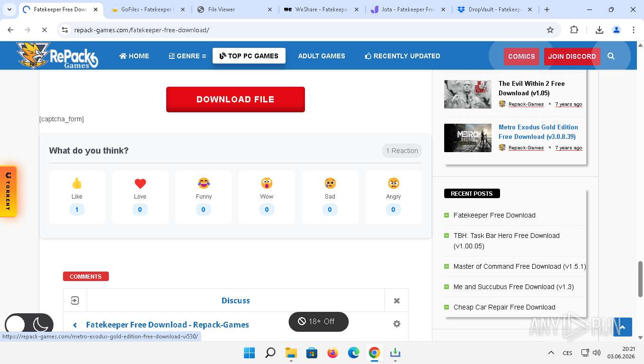This screenshot has height=364, width=644.
Task: Open a new tab with the plus button
Action: [x=547, y=9]
